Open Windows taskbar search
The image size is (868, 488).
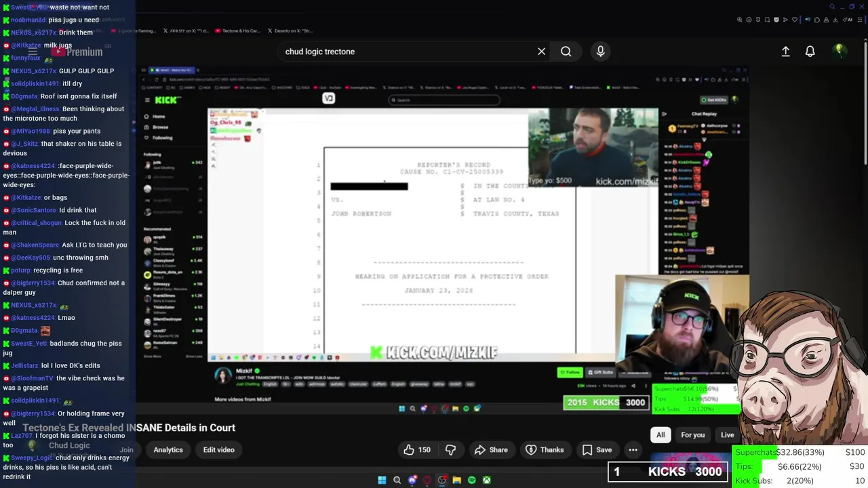click(x=397, y=481)
